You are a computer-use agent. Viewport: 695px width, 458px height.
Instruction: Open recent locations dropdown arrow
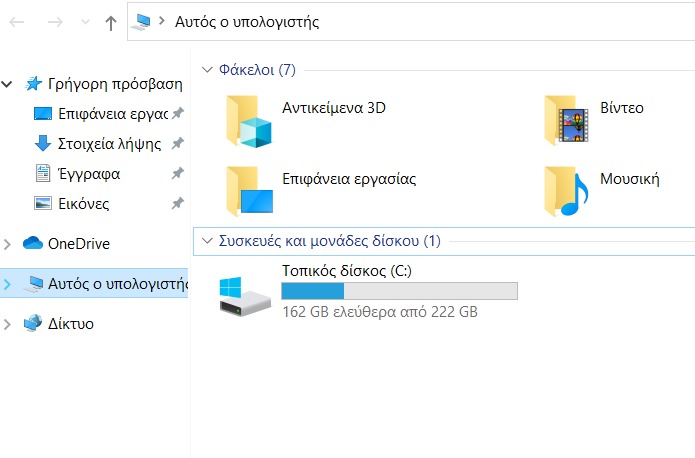pyautogui.click(x=83, y=22)
